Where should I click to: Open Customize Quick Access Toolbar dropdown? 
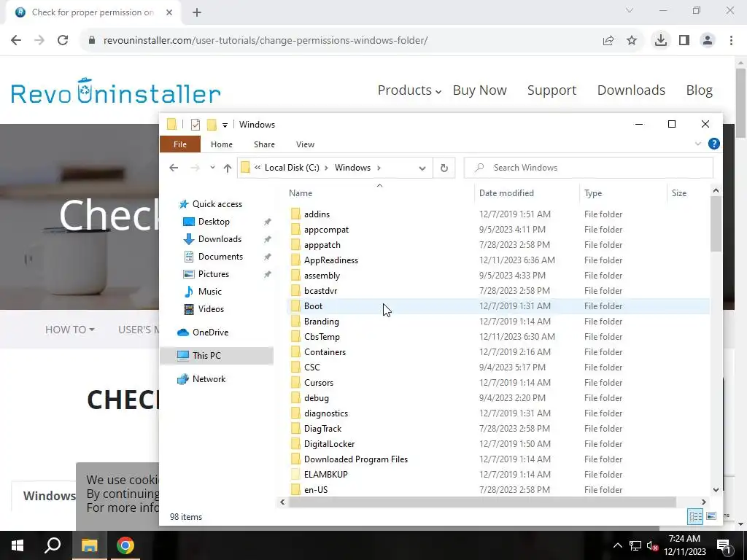(x=225, y=125)
